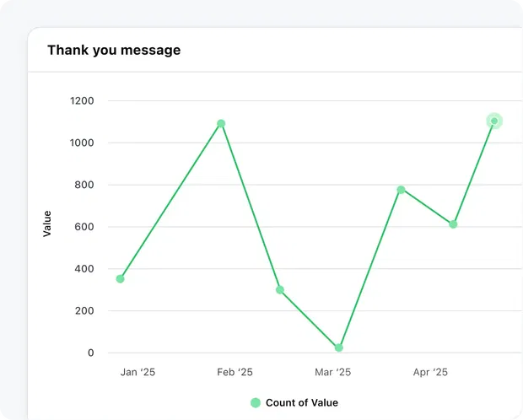Click the vertical Value axis title
Viewport: 523px width, 420px height.
(x=47, y=223)
